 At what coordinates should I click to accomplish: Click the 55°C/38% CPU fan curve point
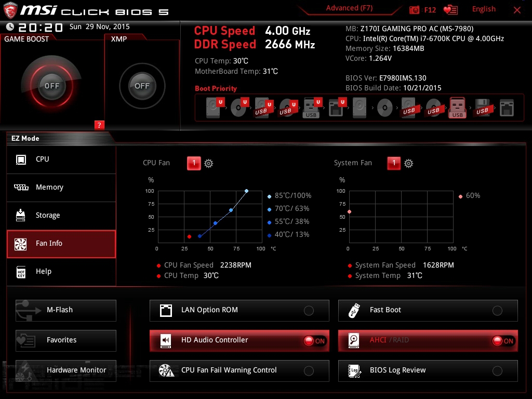[215, 223]
